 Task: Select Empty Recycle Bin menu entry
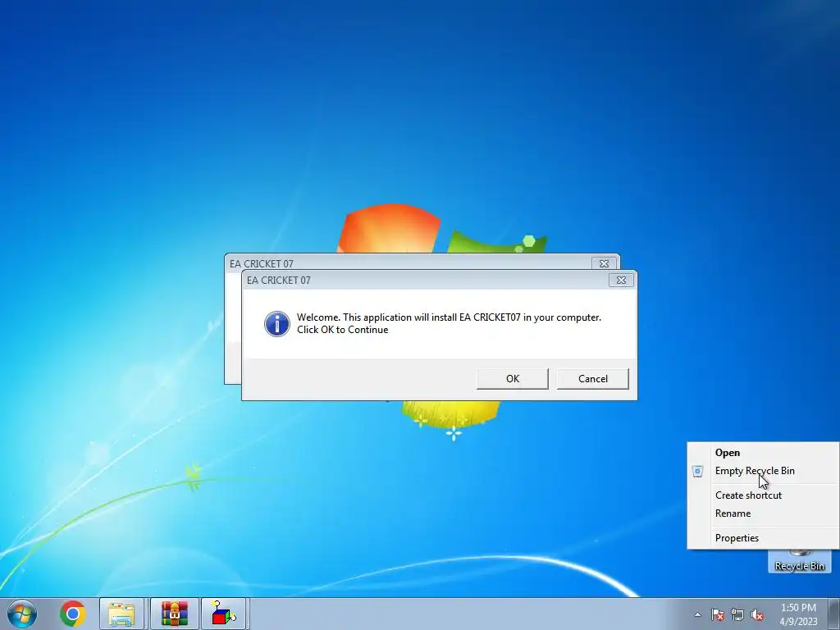(755, 471)
